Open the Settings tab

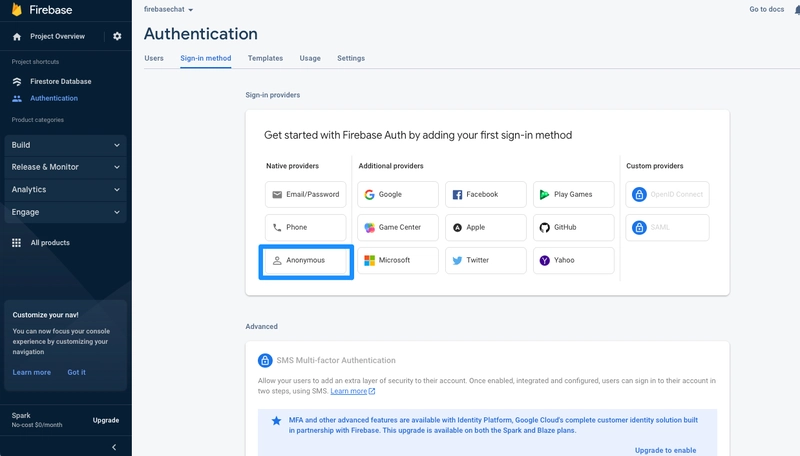[x=351, y=58]
